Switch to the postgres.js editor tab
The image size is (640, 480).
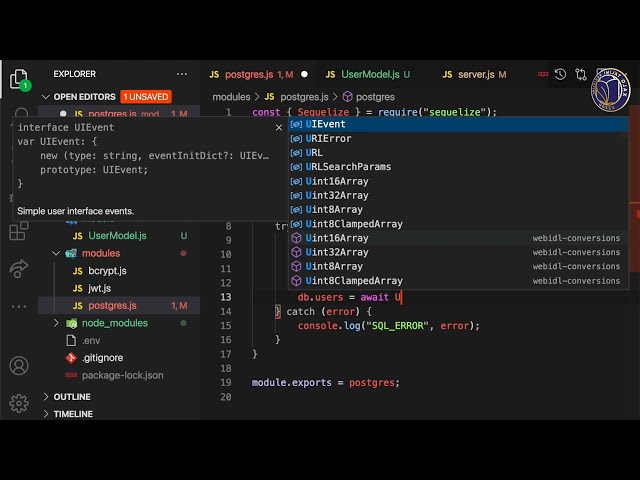259,74
